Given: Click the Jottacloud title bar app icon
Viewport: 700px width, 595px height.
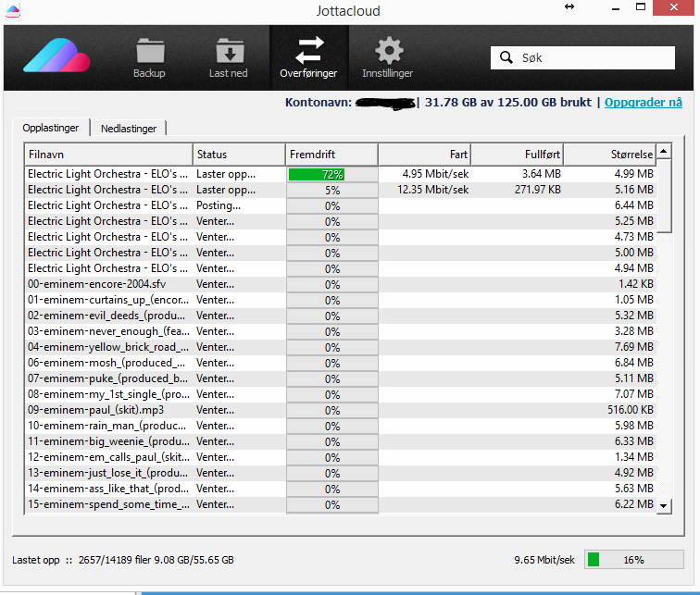Looking at the screenshot, I should click(13, 10).
